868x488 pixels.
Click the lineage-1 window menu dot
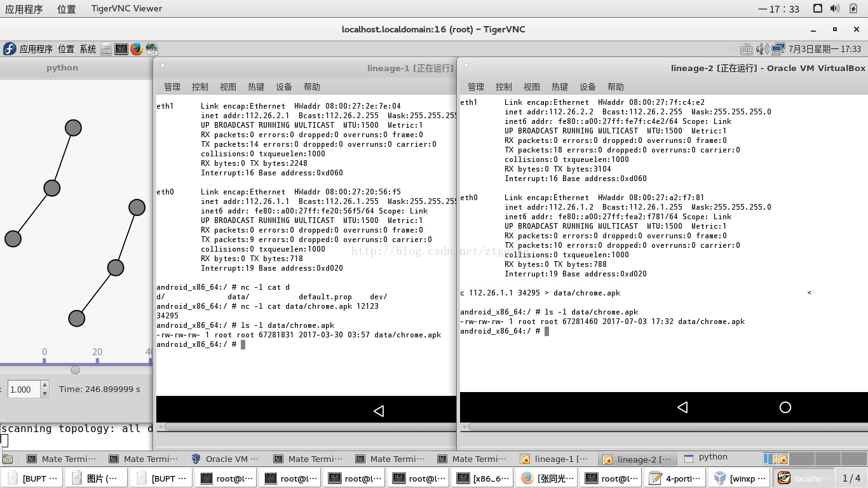163,65
